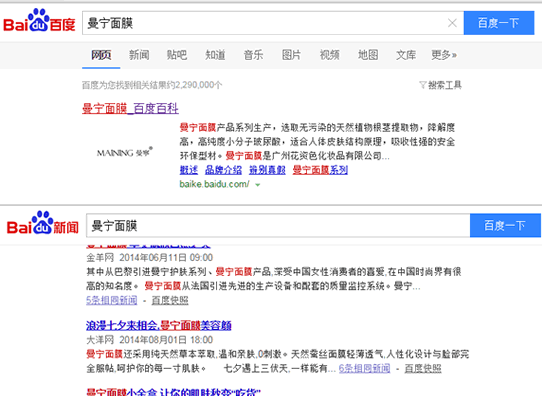Focus the Baidu News search field

278,225
